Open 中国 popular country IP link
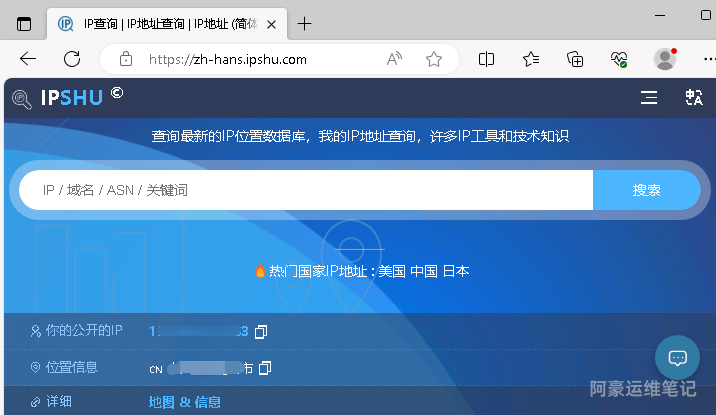Viewport: 716px width, 415px height. point(424,271)
